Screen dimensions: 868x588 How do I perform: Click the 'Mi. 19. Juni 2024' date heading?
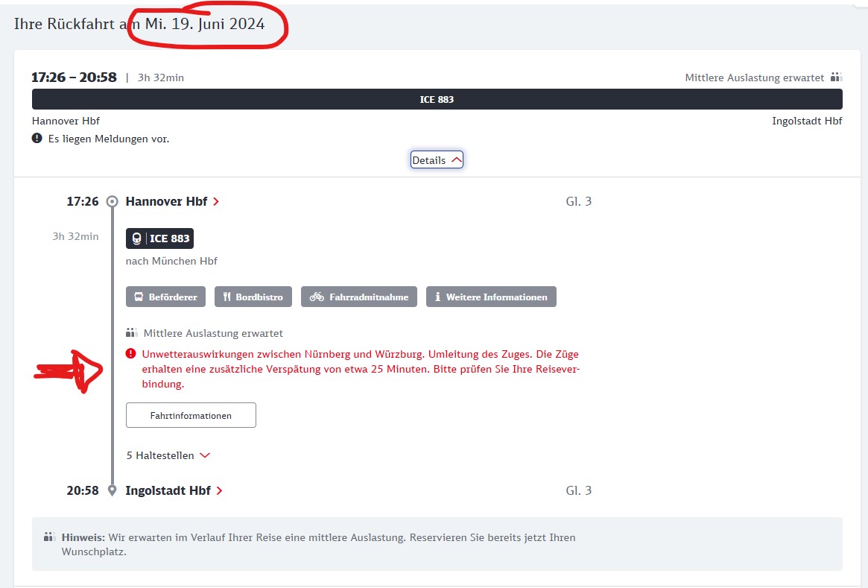[x=205, y=24]
